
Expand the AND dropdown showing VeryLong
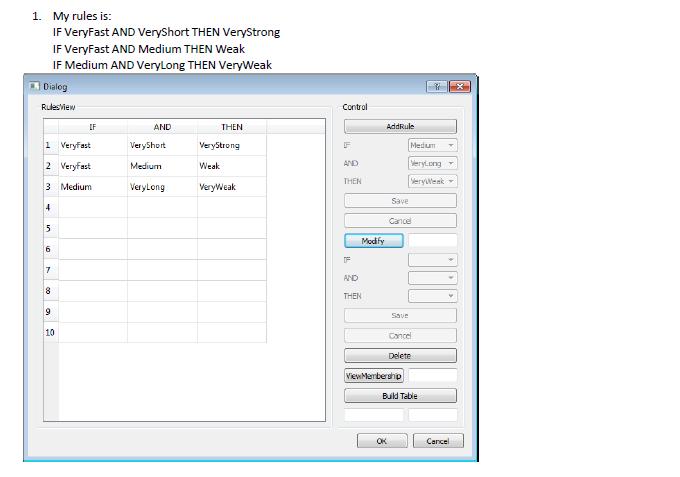(x=432, y=163)
